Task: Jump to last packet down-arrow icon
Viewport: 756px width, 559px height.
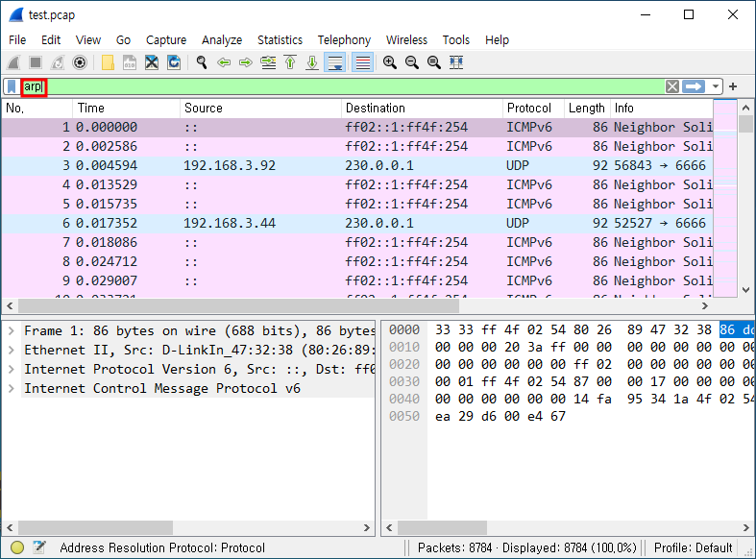Action: pos(312,62)
